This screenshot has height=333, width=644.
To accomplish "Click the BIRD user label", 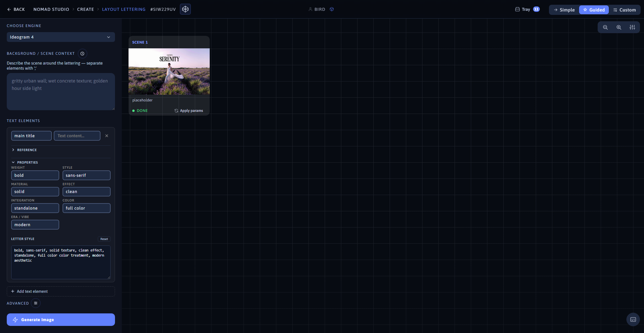I will coord(317,9).
